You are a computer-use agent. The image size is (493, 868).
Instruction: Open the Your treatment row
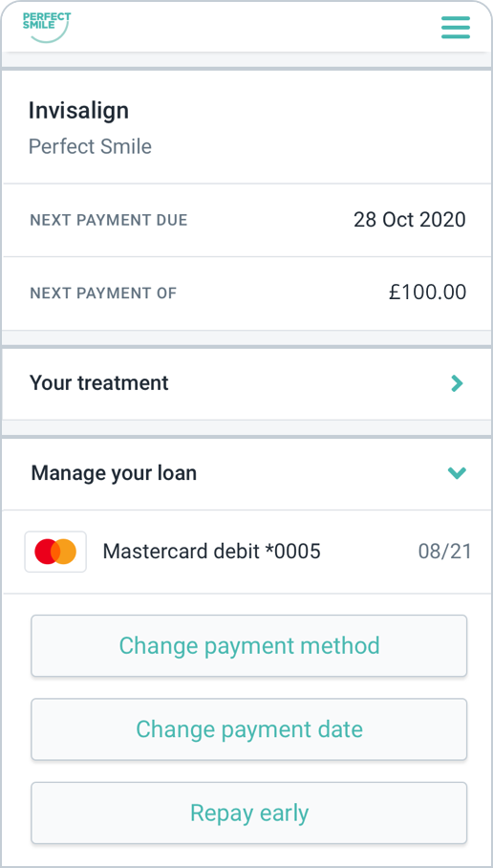tap(246, 383)
